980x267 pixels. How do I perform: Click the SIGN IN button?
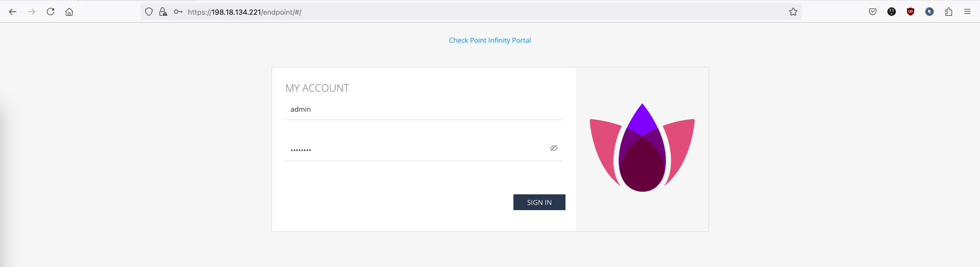coord(539,202)
